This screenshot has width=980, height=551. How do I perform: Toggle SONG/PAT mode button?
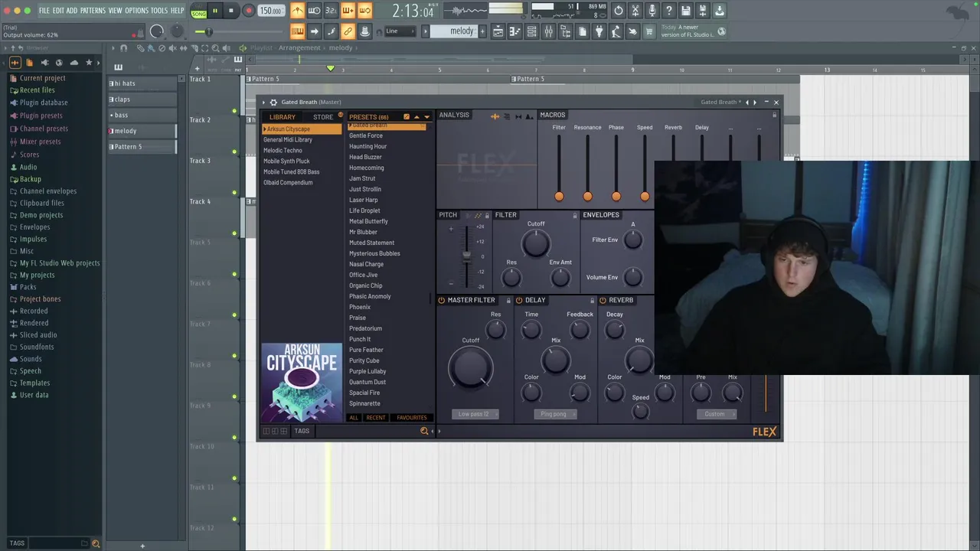coord(199,11)
